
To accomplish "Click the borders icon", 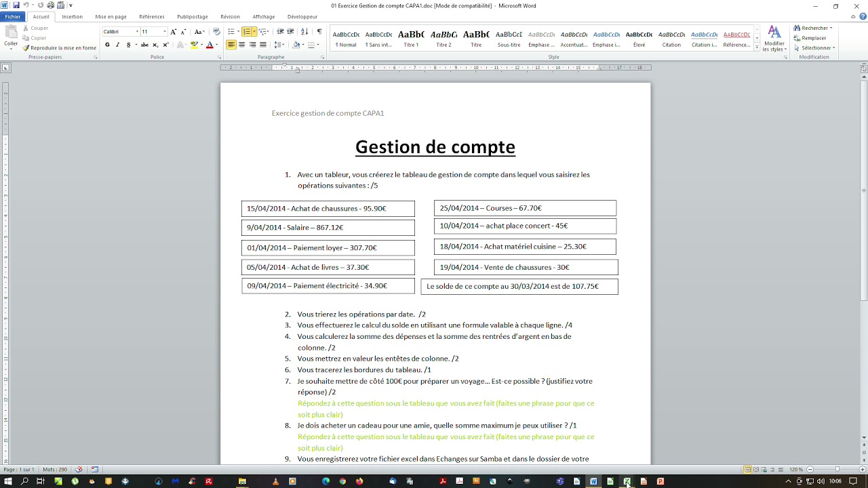I will (311, 45).
